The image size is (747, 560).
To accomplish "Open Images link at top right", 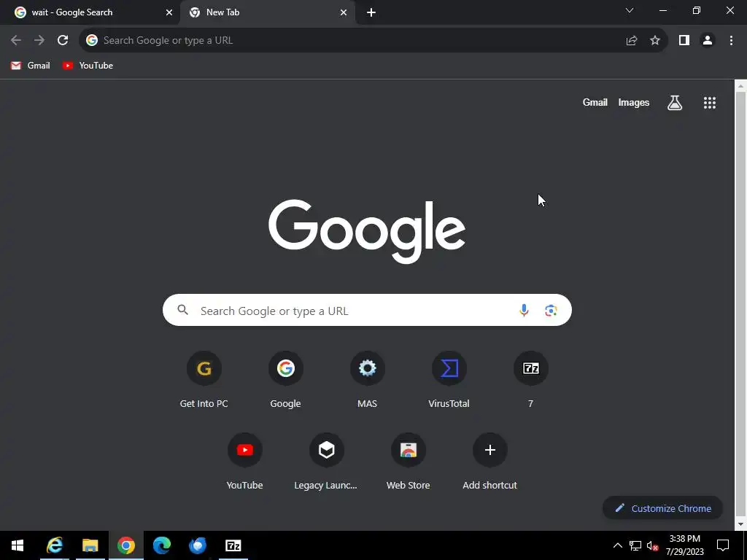I will click(x=634, y=102).
